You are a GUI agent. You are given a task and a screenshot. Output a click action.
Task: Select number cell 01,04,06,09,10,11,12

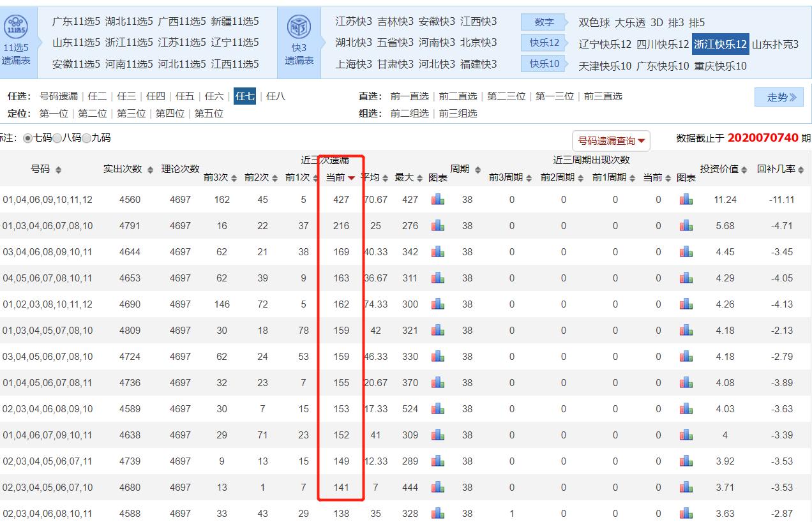tap(48, 200)
